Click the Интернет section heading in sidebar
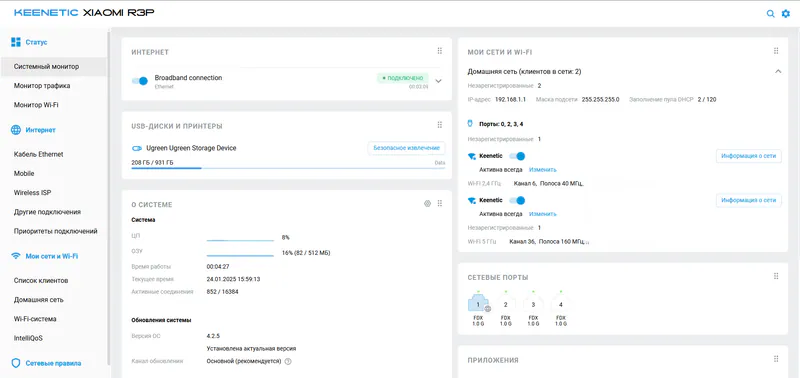Viewport: 800px width, 378px height. point(40,130)
